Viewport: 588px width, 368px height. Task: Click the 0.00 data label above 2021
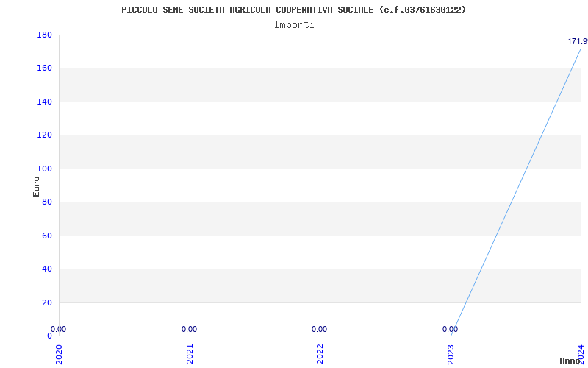click(x=189, y=329)
